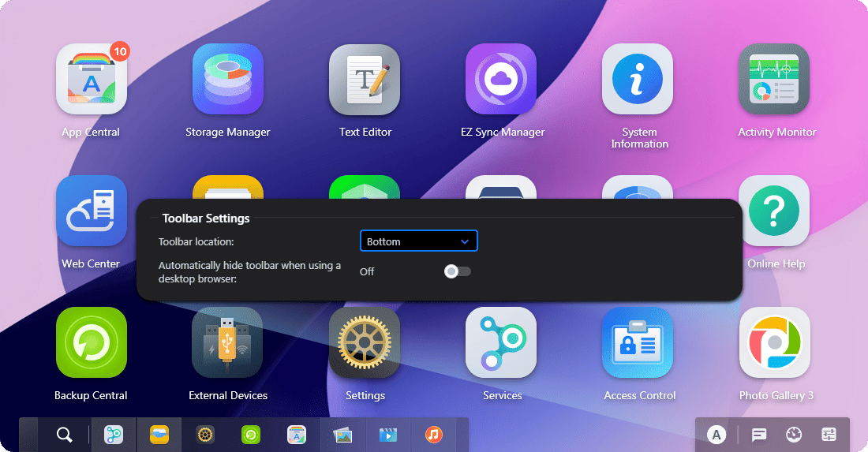Screen dimensions: 868x452
Task: Open the Toolbar location dropdown
Action: coord(418,241)
